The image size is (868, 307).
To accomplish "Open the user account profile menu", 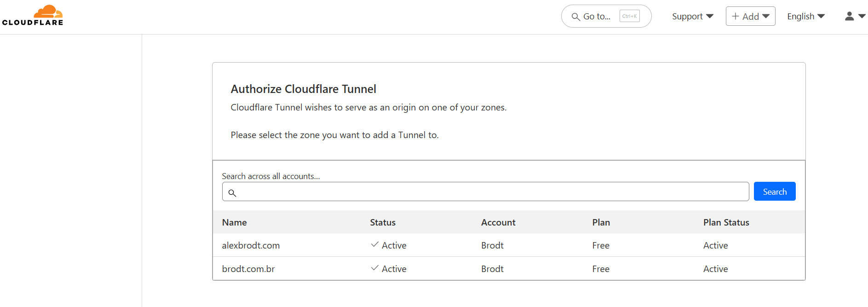I will click(855, 16).
